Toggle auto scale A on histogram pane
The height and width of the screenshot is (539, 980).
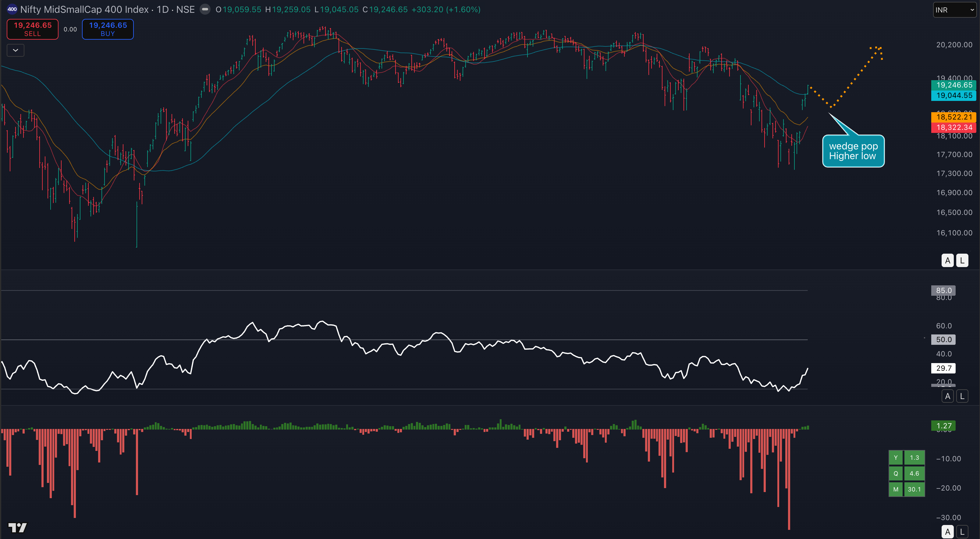tap(947, 532)
